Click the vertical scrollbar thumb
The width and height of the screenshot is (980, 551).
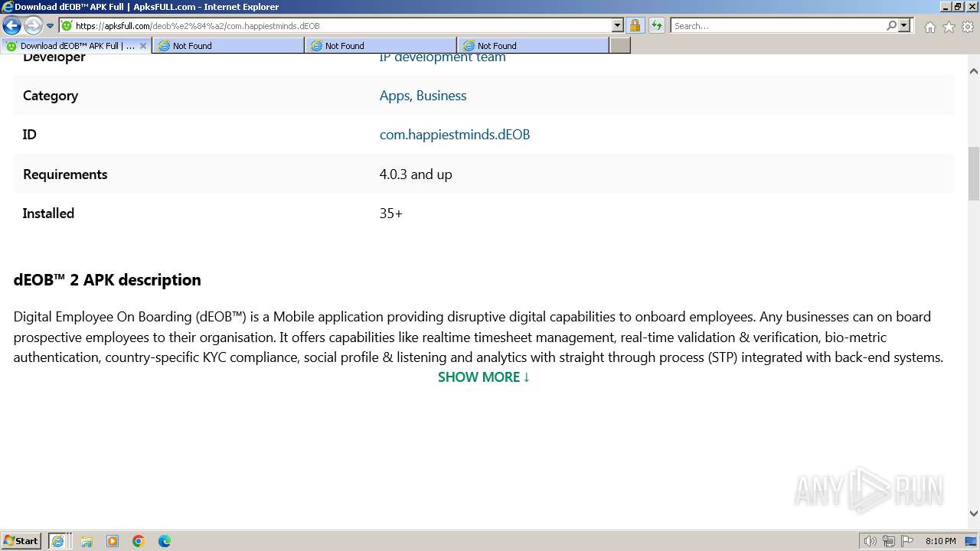(974, 173)
